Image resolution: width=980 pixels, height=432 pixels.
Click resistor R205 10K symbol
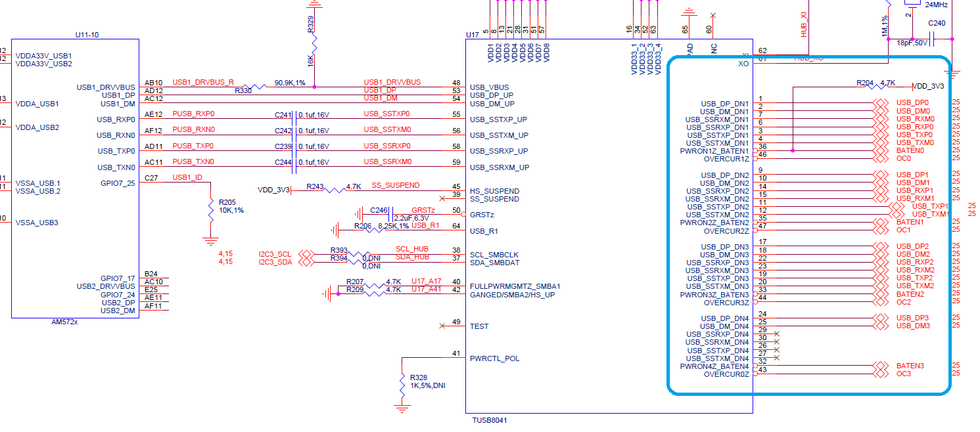(210, 210)
